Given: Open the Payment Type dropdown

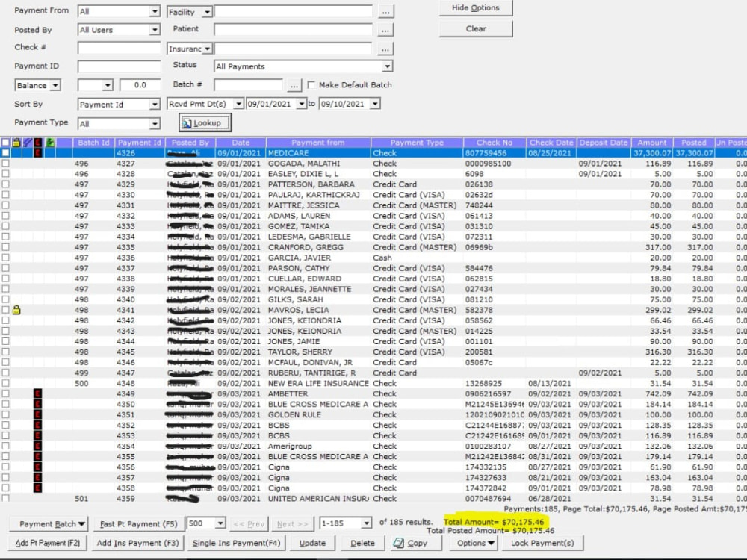Looking at the screenshot, I should click(155, 124).
